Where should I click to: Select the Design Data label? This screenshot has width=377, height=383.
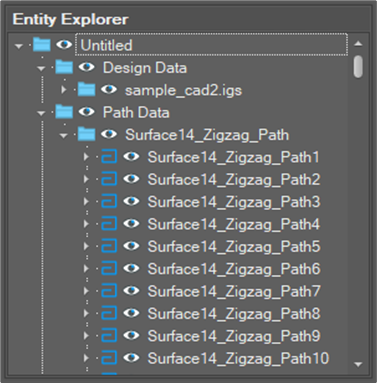click(145, 67)
